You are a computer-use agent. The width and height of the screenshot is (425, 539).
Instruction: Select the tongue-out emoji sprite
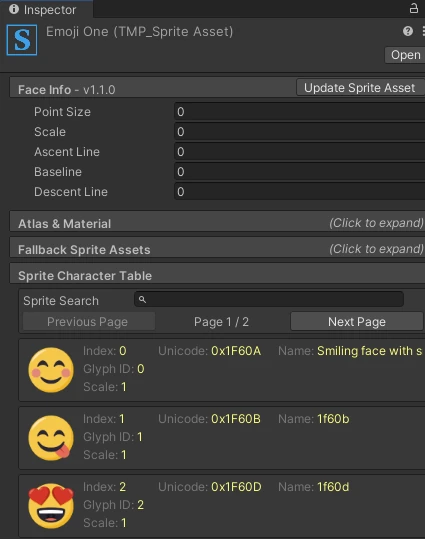tap(51, 438)
